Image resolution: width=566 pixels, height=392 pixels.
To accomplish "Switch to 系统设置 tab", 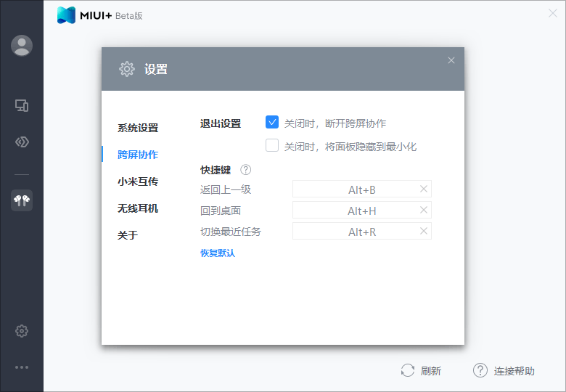I will [x=138, y=128].
